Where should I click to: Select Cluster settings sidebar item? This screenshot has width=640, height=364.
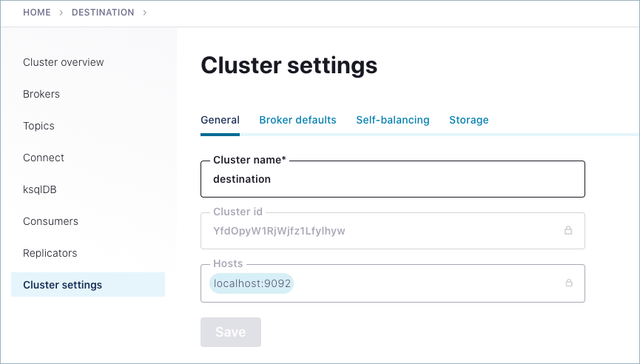coord(88,285)
